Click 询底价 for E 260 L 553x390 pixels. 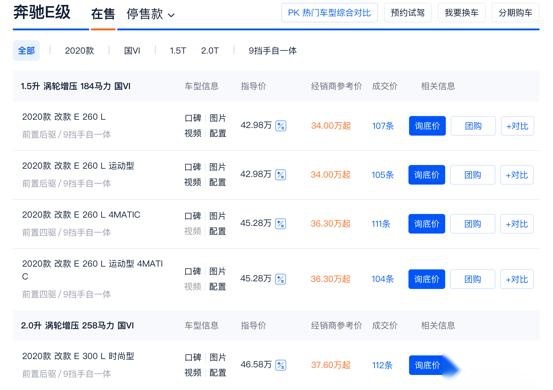pyautogui.click(x=427, y=126)
